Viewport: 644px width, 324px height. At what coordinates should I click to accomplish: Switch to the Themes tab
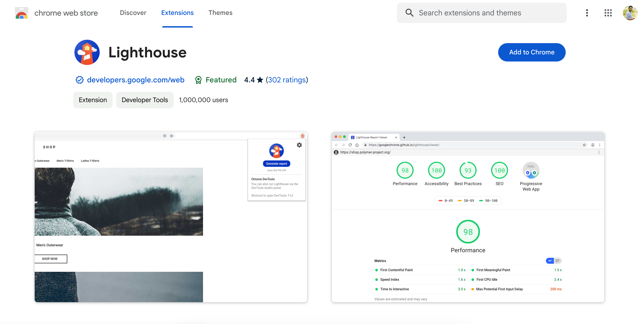220,13
